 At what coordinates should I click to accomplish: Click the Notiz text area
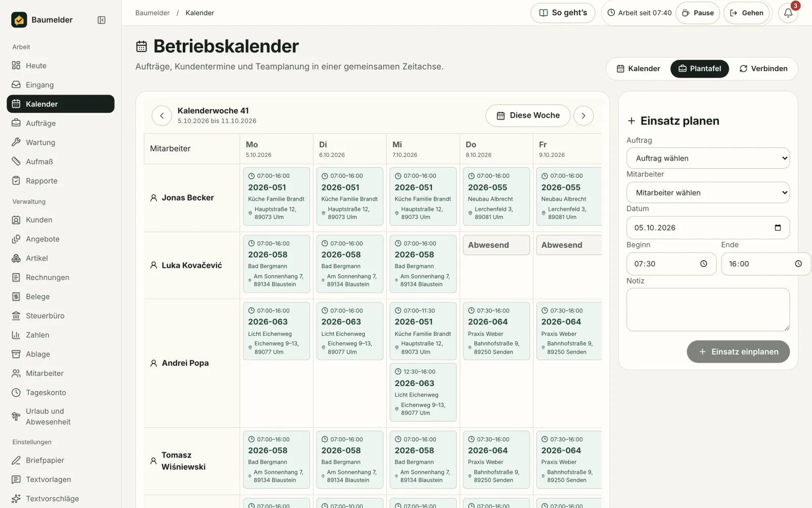coord(708,310)
